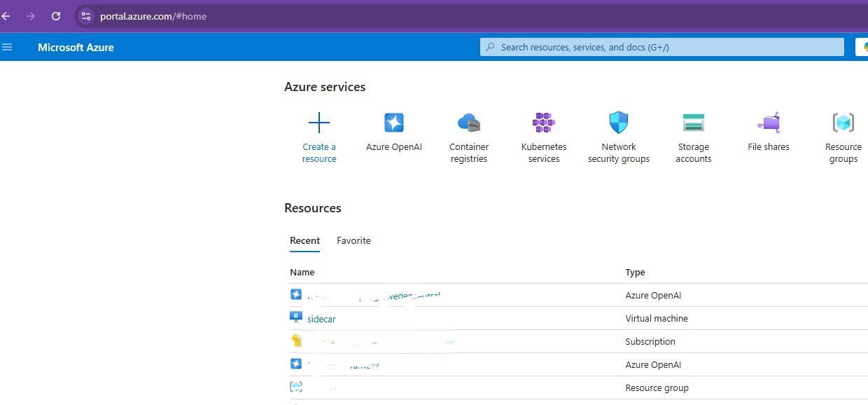Click the Storage accounts label

click(x=694, y=153)
